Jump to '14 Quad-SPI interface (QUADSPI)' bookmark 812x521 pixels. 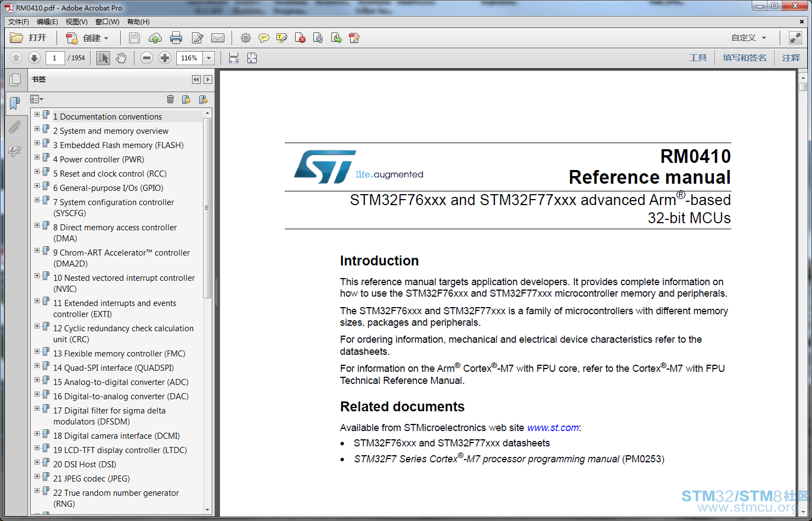[114, 368]
